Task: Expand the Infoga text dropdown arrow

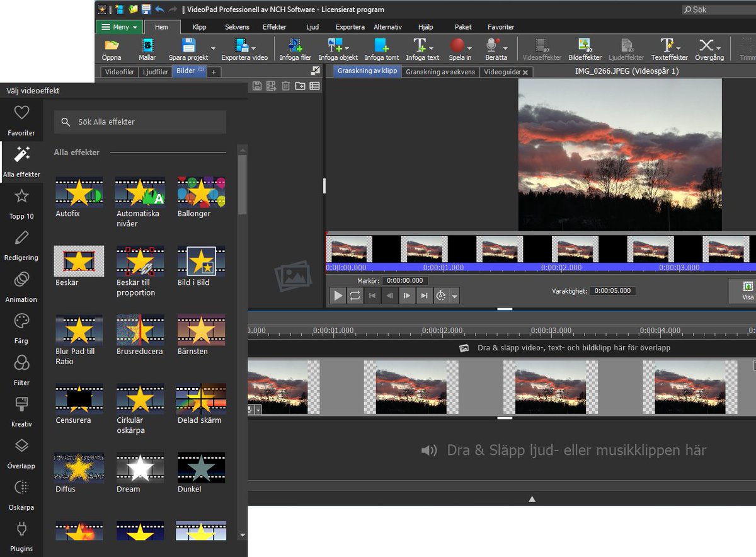Action: pos(432,48)
